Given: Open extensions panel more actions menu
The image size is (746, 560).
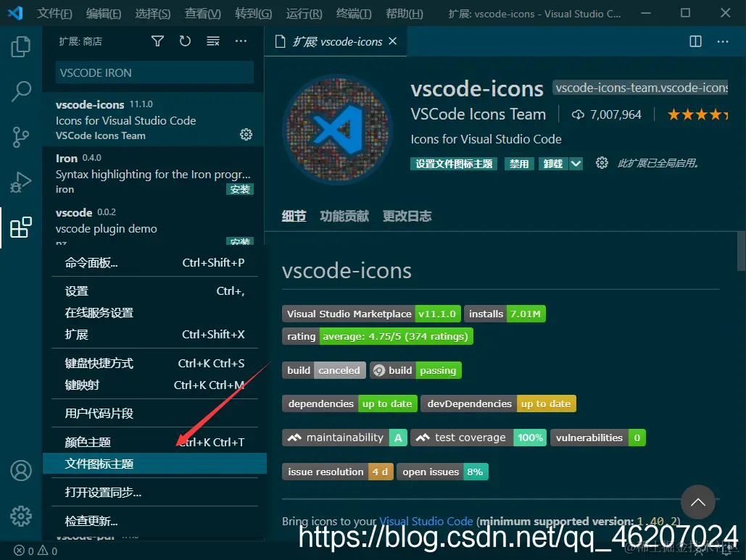Looking at the screenshot, I should tap(241, 41).
